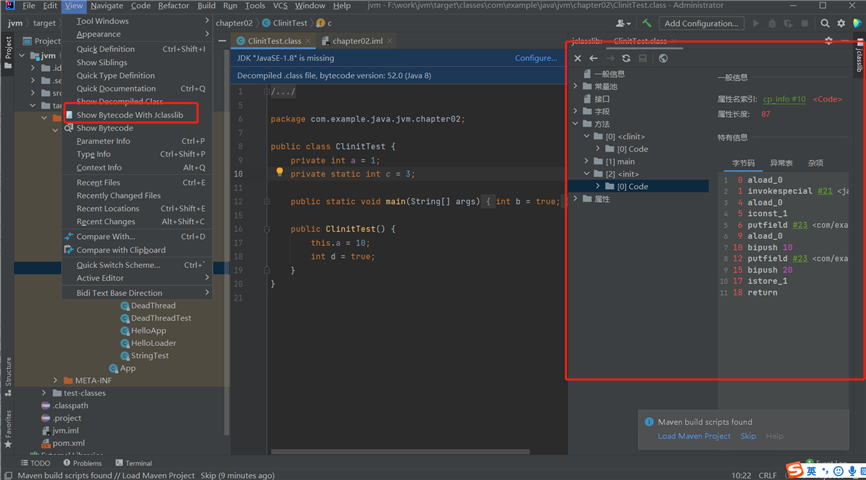The image size is (866, 480).
Task: Switch to chapter02.iml editor tab
Action: [357, 41]
